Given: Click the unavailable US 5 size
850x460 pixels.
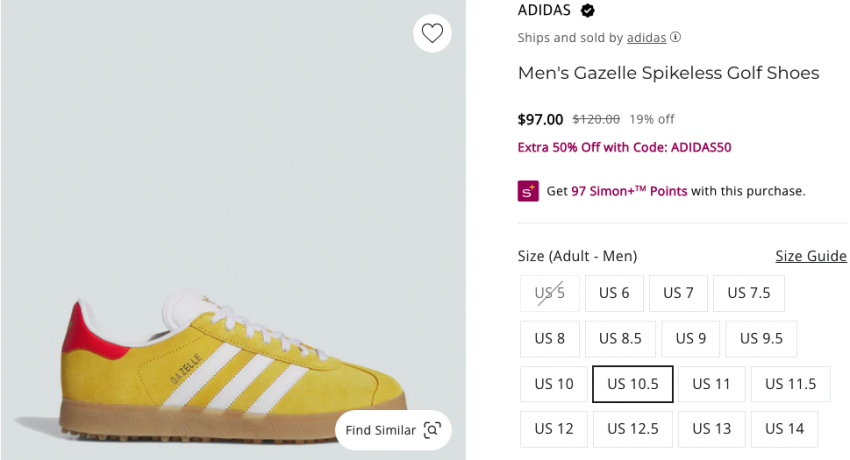Looking at the screenshot, I should pyautogui.click(x=549, y=293).
